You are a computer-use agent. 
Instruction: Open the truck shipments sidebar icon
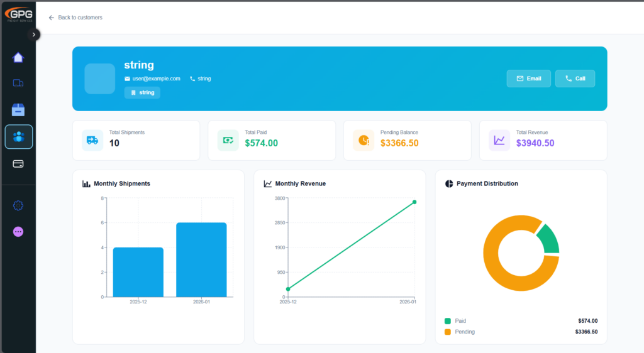click(x=18, y=83)
